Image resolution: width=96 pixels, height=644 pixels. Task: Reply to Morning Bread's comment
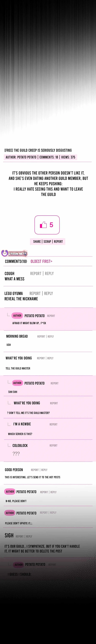pyautogui.click(x=51, y=336)
